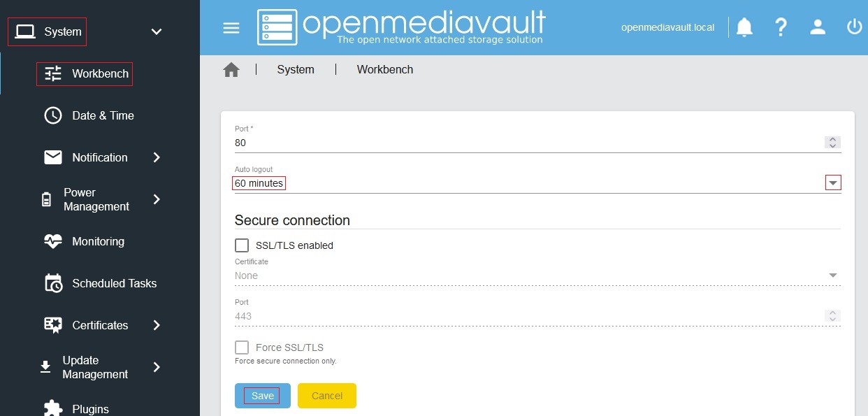Open the user account icon
Screen dimensions: 868x416
point(818,27)
